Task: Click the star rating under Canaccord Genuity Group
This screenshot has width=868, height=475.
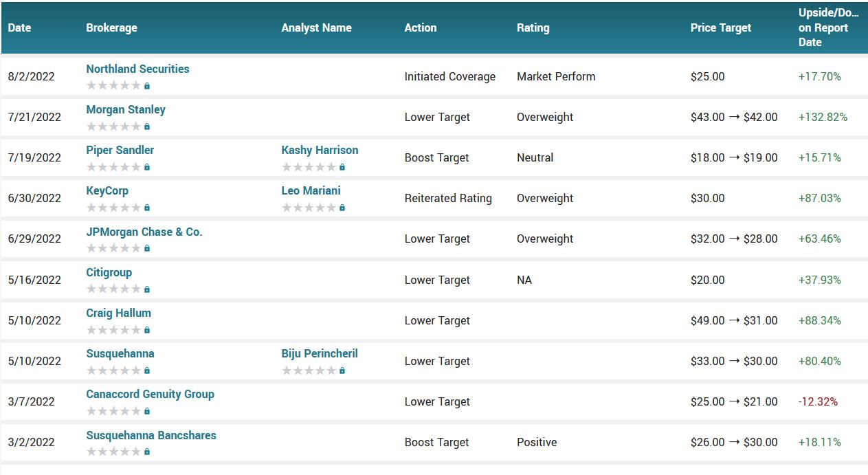Action: pyautogui.click(x=113, y=411)
